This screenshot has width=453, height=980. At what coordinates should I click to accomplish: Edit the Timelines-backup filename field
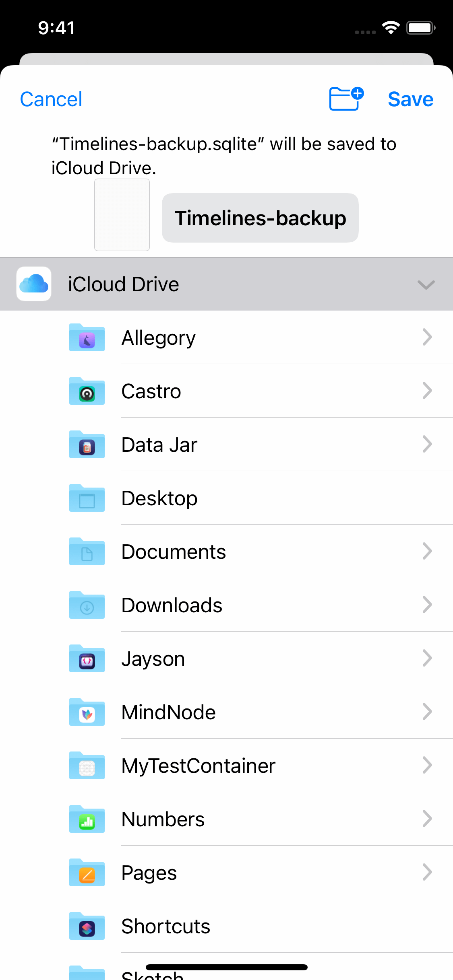pyautogui.click(x=260, y=218)
